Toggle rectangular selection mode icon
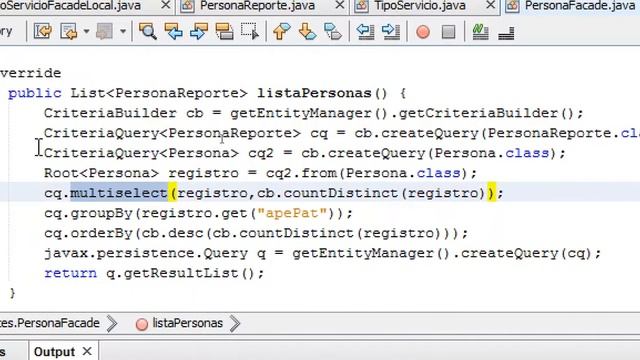The width and height of the screenshot is (640, 360). pyautogui.click(x=250, y=31)
